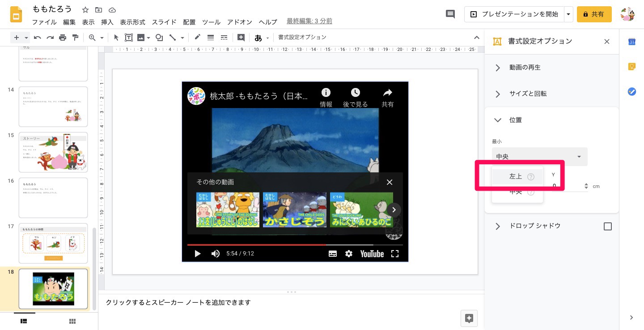Print the presentation
Image resolution: width=644 pixels, height=330 pixels.
click(x=63, y=38)
